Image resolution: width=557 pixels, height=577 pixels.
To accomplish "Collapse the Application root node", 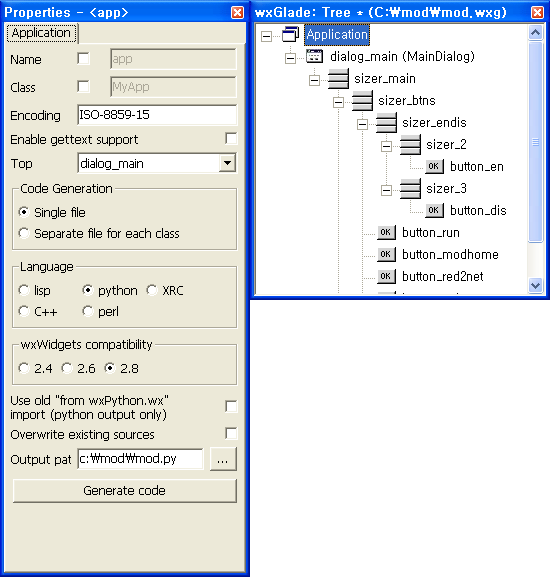I will pyautogui.click(x=266, y=36).
